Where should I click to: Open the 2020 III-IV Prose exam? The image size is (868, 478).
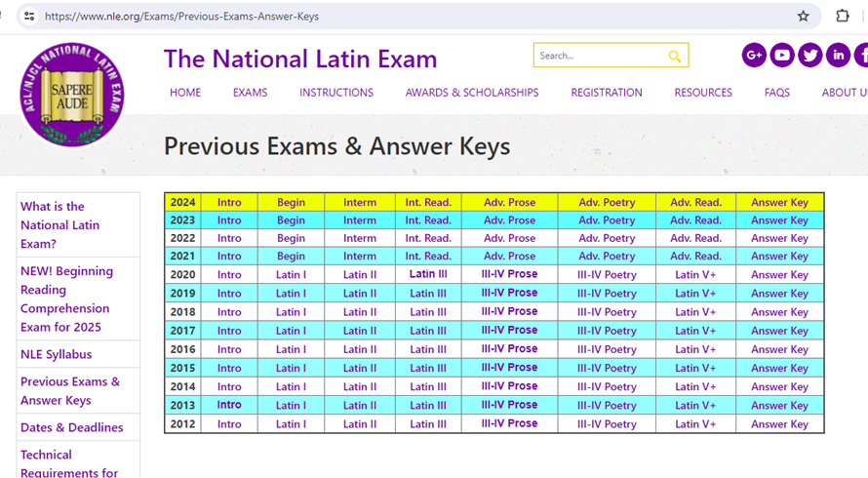tap(509, 273)
